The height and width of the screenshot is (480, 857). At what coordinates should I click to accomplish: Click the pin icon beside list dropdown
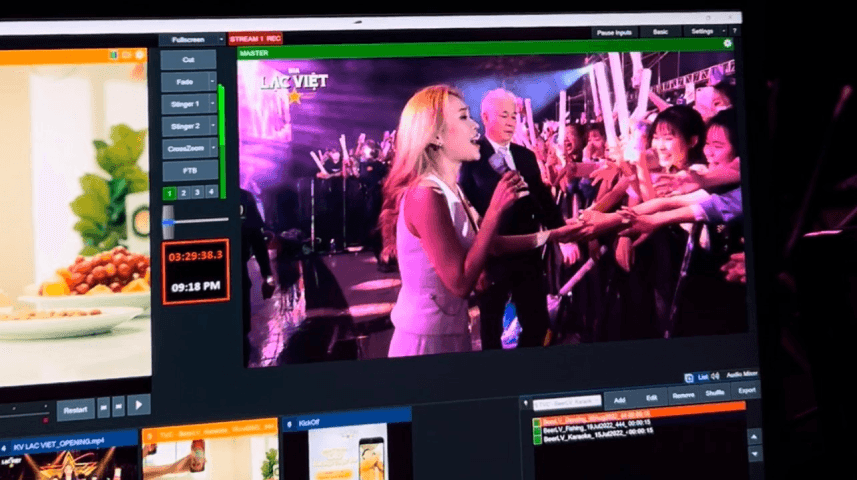click(526, 404)
